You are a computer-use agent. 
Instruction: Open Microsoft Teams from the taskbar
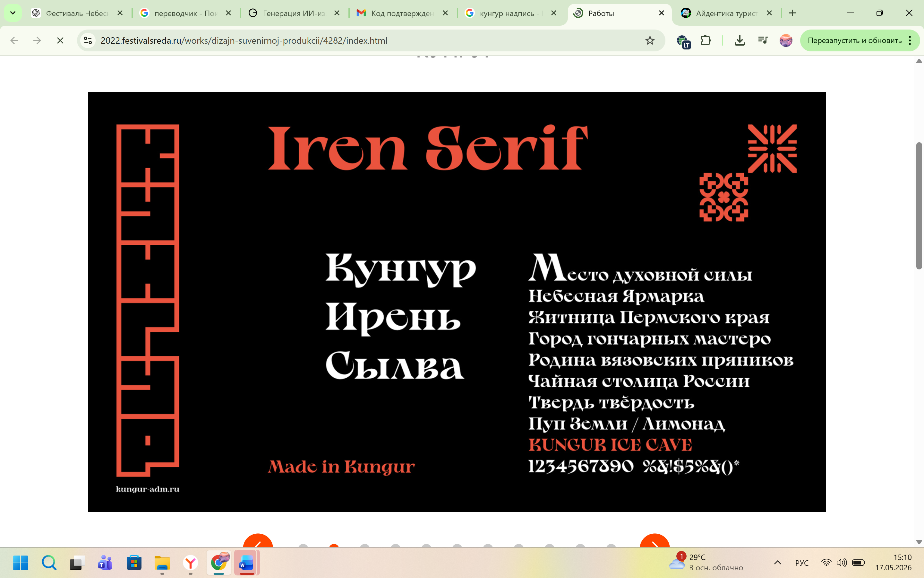coord(105,563)
